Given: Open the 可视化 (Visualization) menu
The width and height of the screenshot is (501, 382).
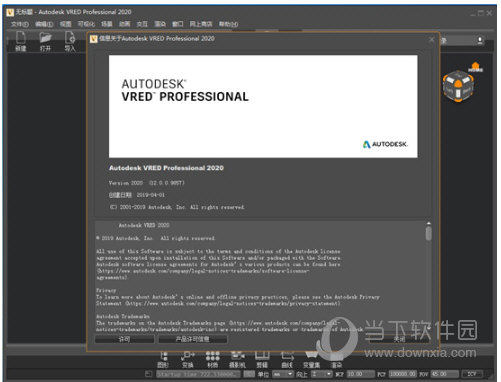Looking at the screenshot, I should tap(86, 24).
